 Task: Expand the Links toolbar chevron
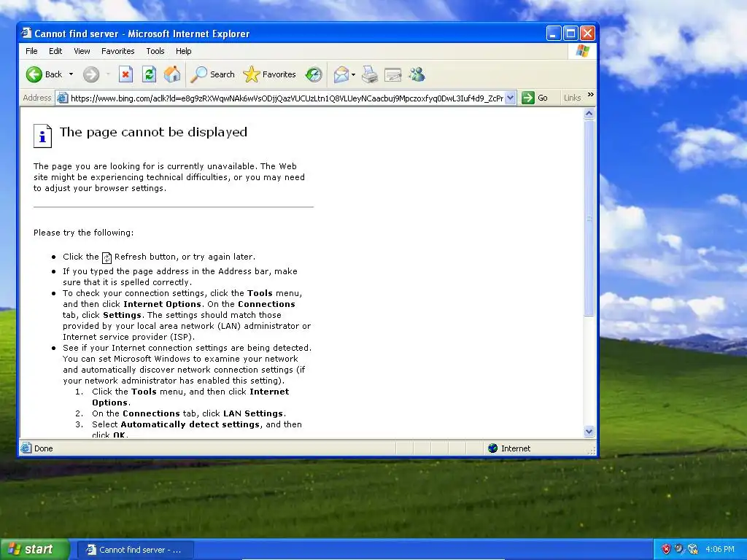(x=591, y=95)
